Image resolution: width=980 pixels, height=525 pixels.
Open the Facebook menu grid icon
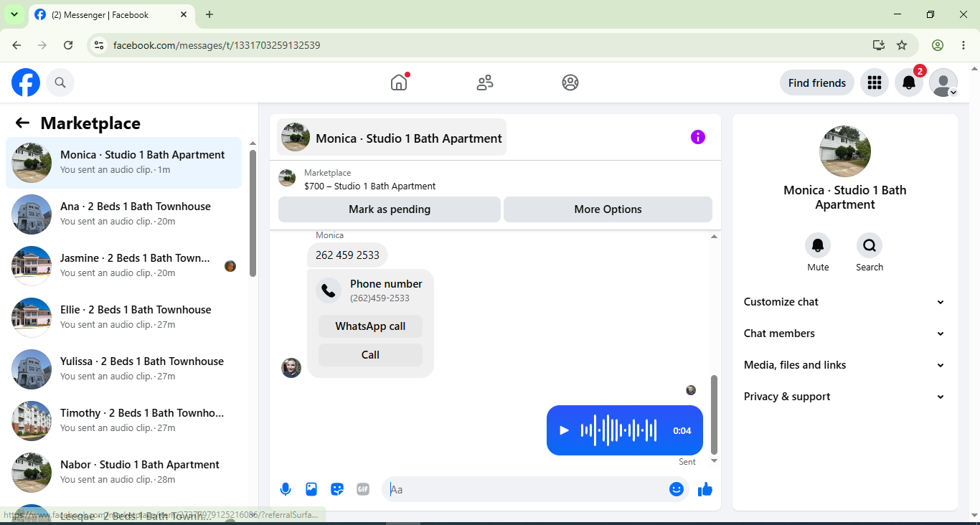coord(874,82)
